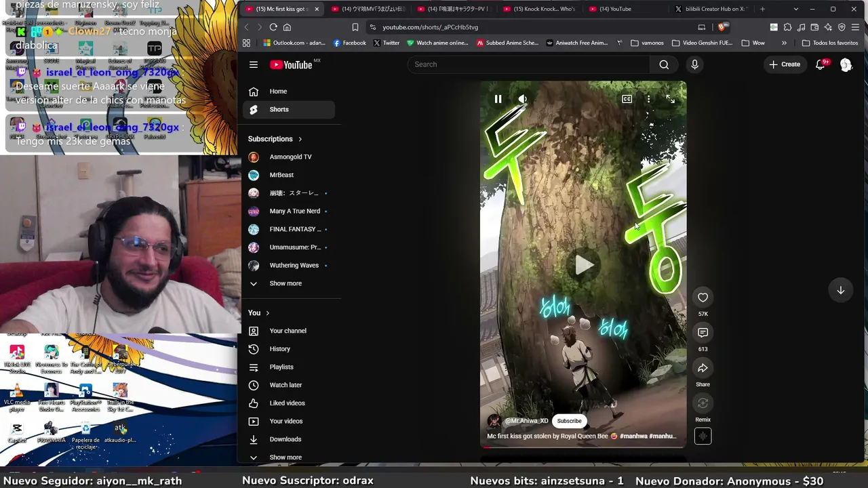Open Your channel in sidebar
Screen dimensions: 868x488
[289, 331]
